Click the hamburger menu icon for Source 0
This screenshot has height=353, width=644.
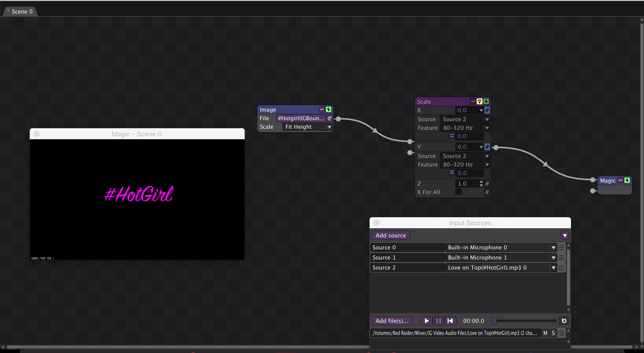tap(561, 248)
